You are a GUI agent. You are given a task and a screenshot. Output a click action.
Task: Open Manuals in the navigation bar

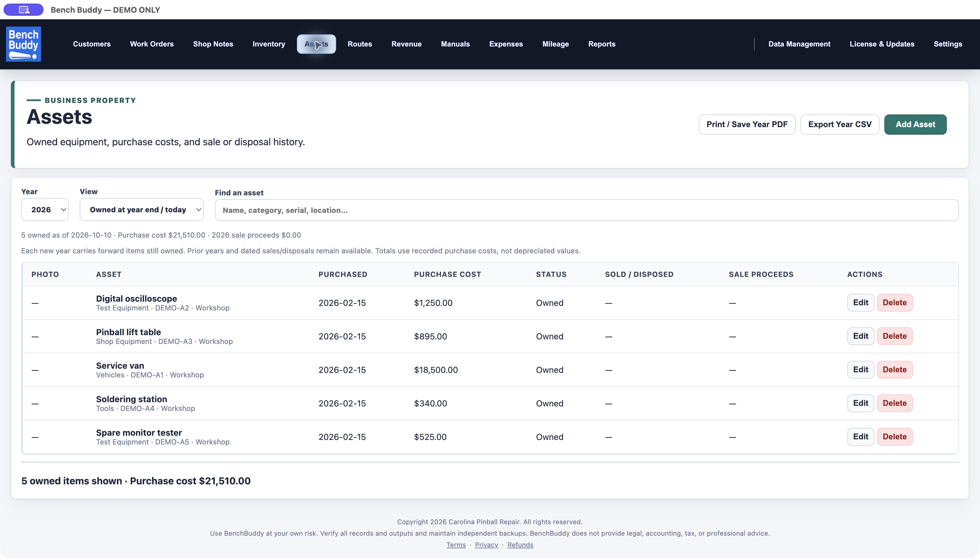coord(455,44)
